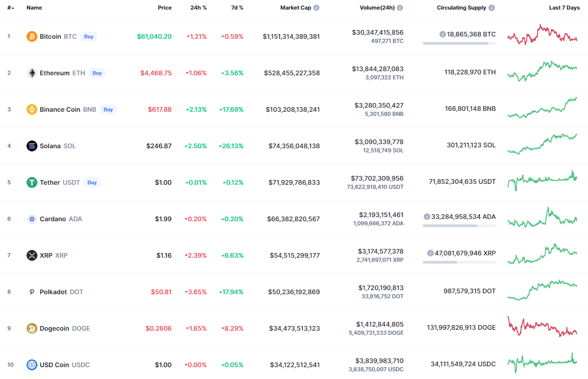Click Dogecoin's 7d change 8.29%
The image size is (588, 379).
[232, 328]
